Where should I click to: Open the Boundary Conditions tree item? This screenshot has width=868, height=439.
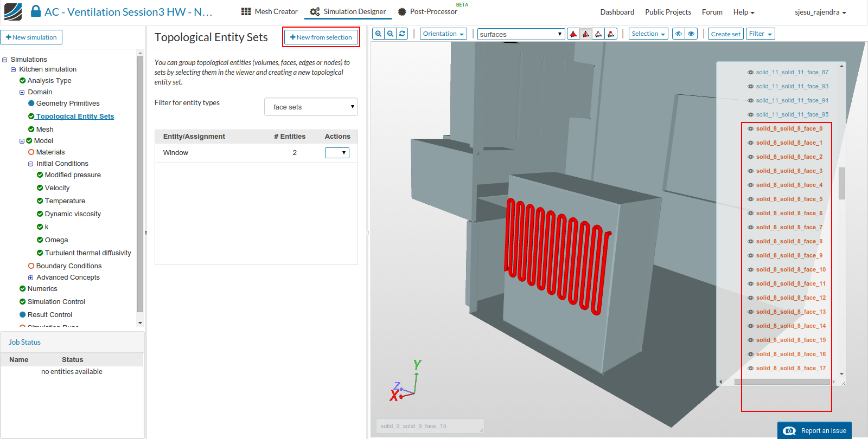click(x=69, y=266)
